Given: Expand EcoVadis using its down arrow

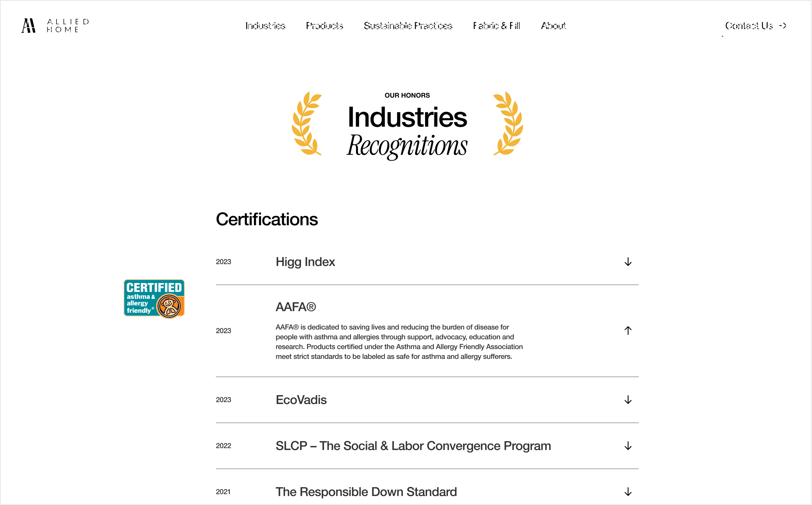Looking at the screenshot, I should click(x=628, y=400).
